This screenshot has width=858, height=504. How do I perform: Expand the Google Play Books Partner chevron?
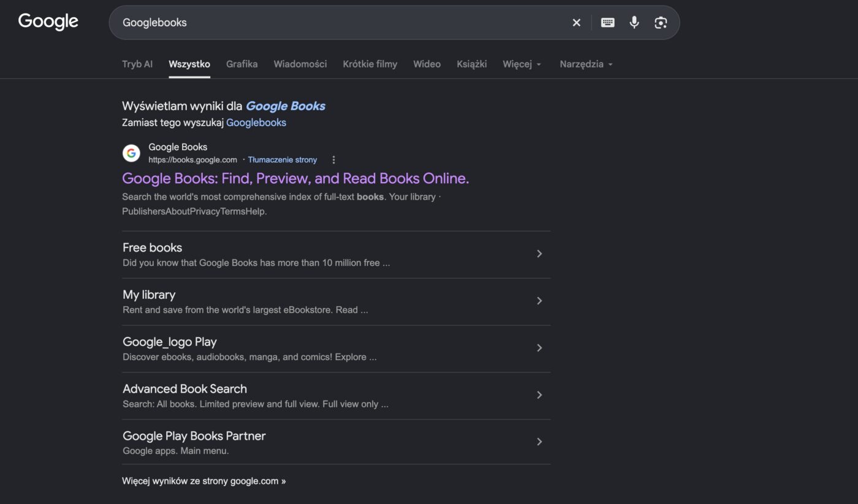coord(539,442)
